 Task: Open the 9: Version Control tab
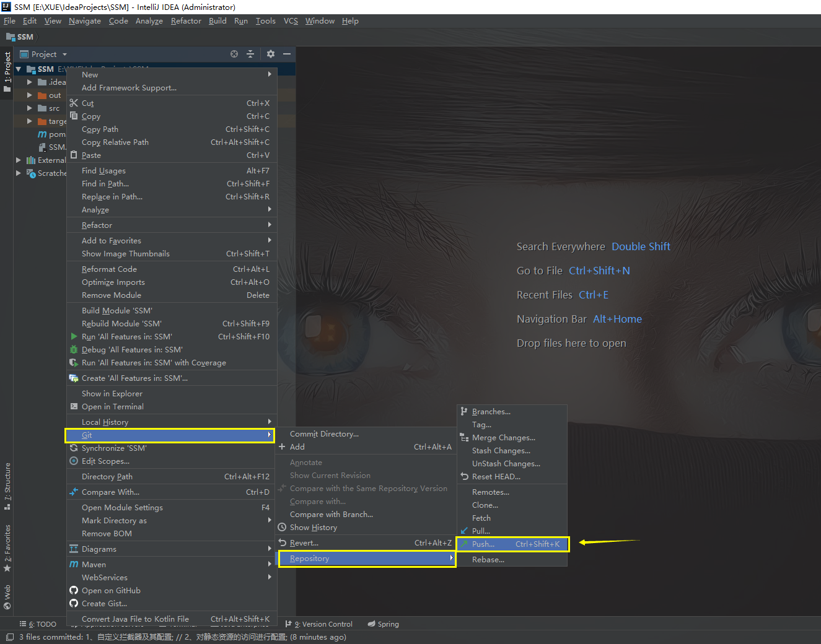[x=318, y=624]
